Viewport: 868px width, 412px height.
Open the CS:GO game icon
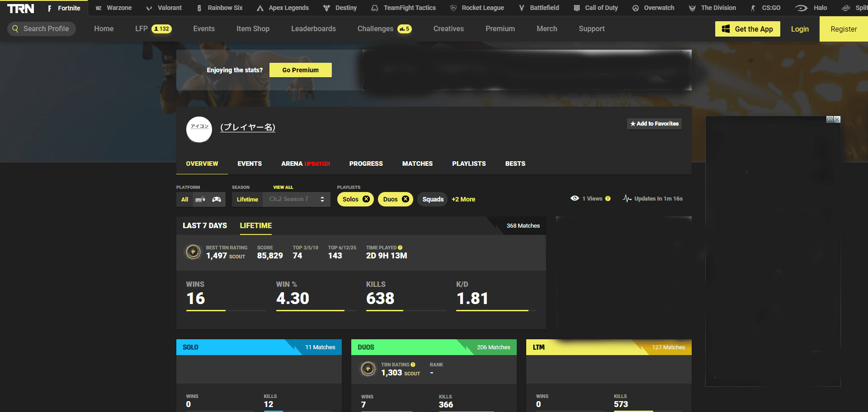(x=753, y=8)
